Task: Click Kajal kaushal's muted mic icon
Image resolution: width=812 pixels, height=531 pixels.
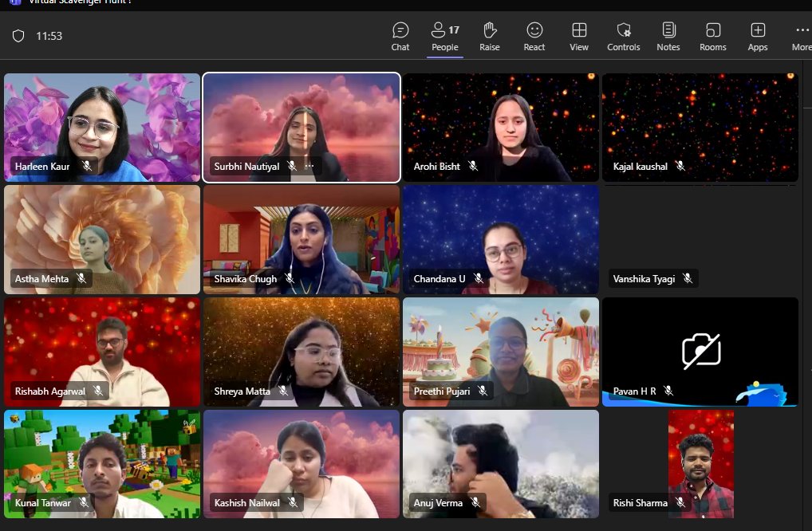Action: click(x=680, y=166)
